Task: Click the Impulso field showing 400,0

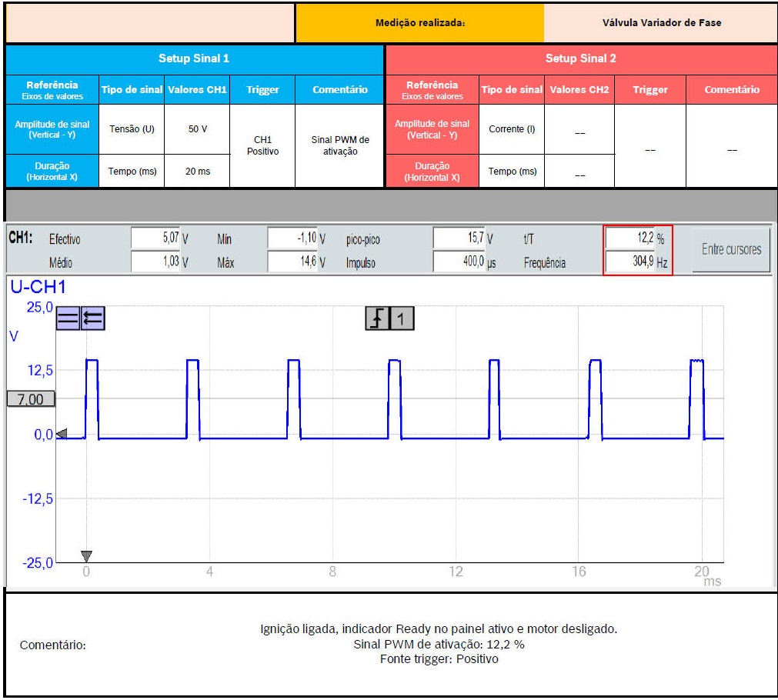Action: point(459,262)
